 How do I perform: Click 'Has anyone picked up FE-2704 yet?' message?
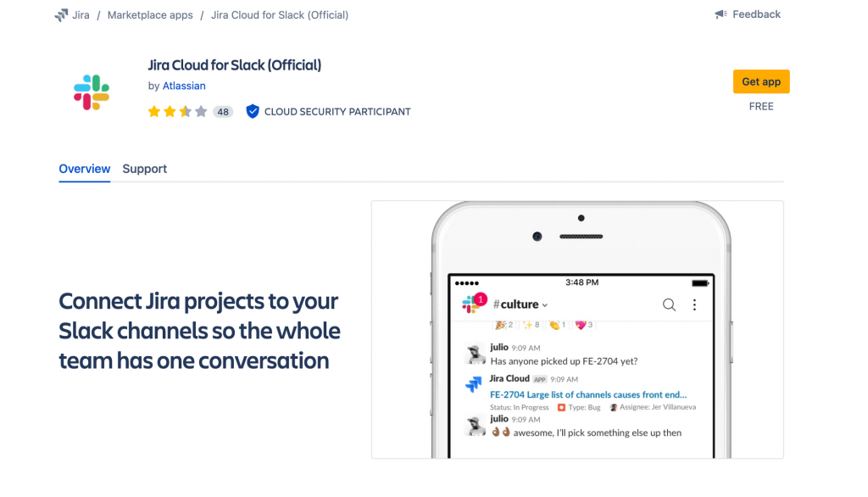click(564, 361)
